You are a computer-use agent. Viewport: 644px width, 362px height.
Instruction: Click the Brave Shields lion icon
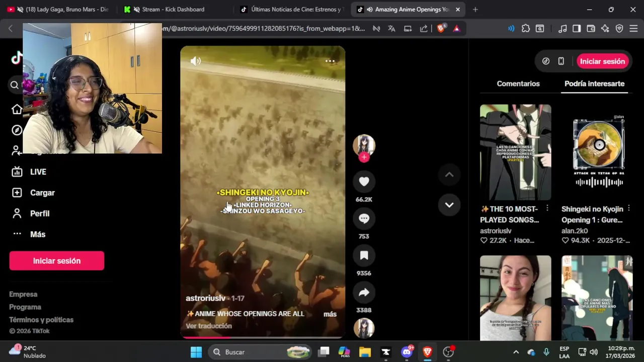441,29
